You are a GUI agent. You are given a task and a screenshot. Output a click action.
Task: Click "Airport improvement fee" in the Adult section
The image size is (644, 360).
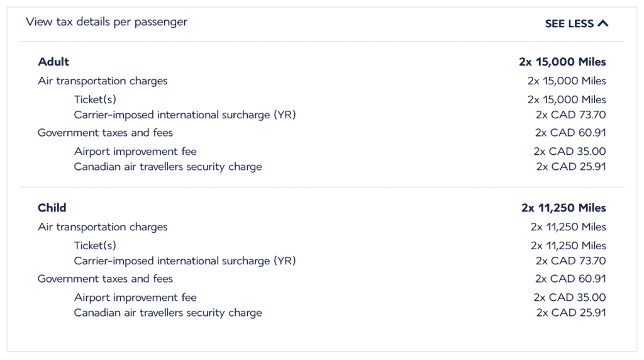(x=135, y=152)
